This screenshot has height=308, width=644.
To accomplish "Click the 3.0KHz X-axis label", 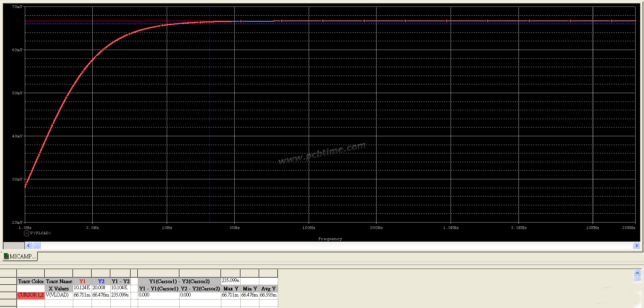I will 518,228.
